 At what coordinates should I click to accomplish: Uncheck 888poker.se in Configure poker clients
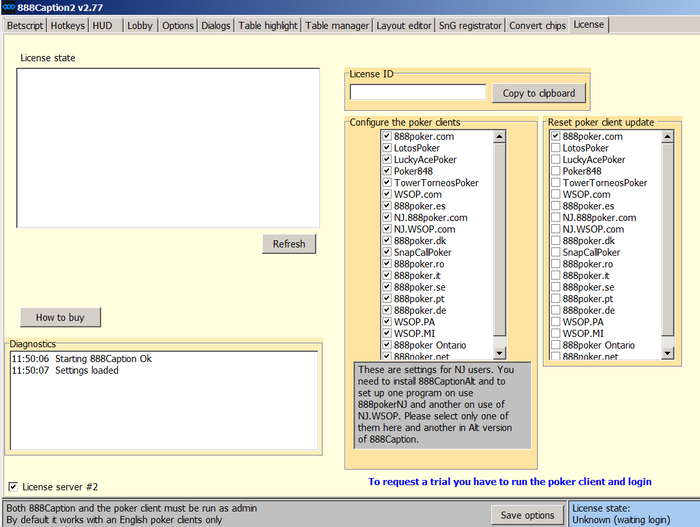pos(387,287)
